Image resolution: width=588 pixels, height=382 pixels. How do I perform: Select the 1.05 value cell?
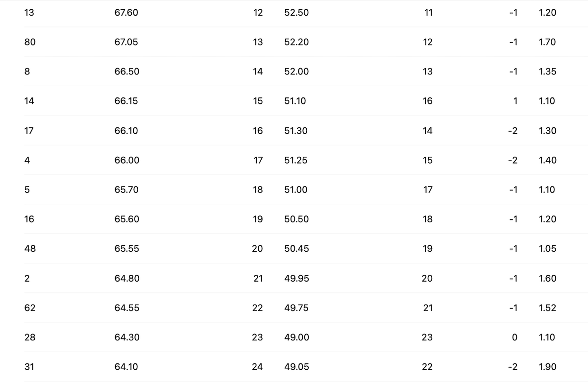click(547, 249)
